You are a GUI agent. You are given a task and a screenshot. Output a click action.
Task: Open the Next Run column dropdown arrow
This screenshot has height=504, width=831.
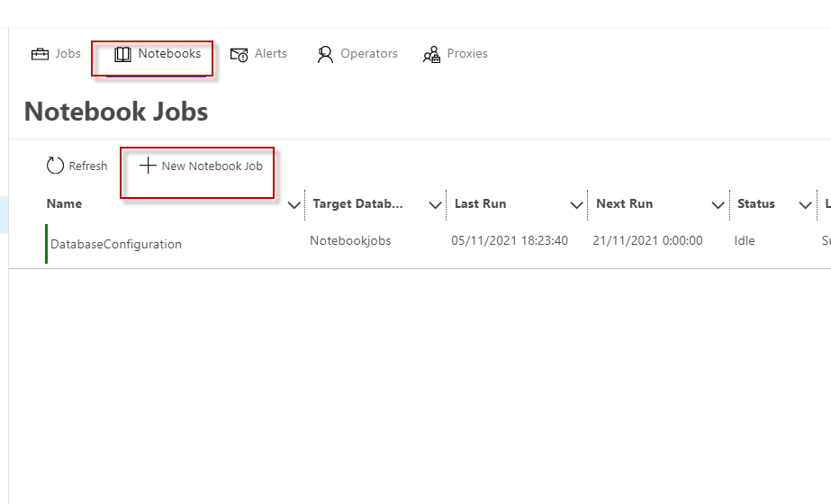click(x=718, y=205)
